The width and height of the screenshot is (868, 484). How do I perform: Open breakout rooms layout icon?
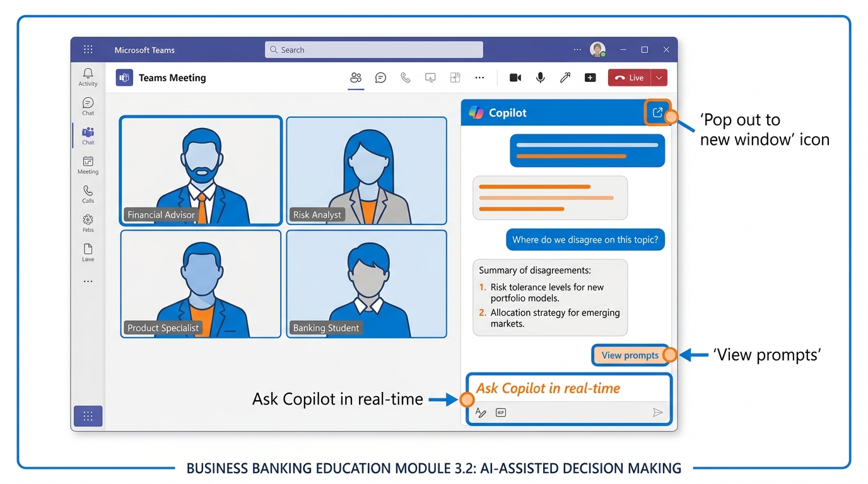coord(455,78)
